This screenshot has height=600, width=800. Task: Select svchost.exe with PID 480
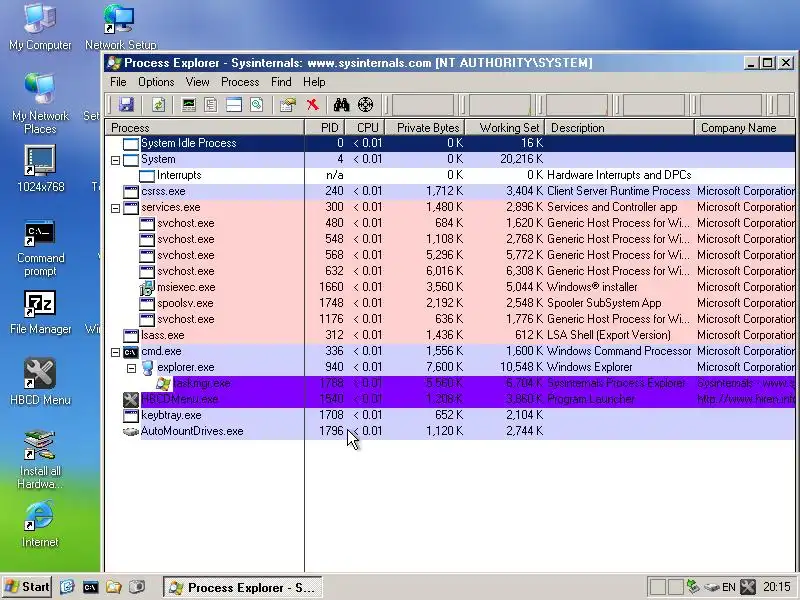450,223
